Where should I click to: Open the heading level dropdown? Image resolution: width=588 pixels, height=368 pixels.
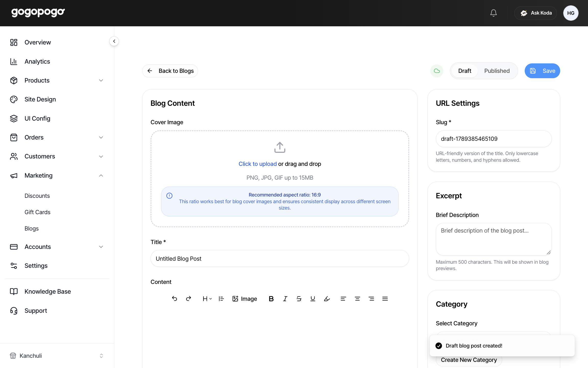click(207, 299)
